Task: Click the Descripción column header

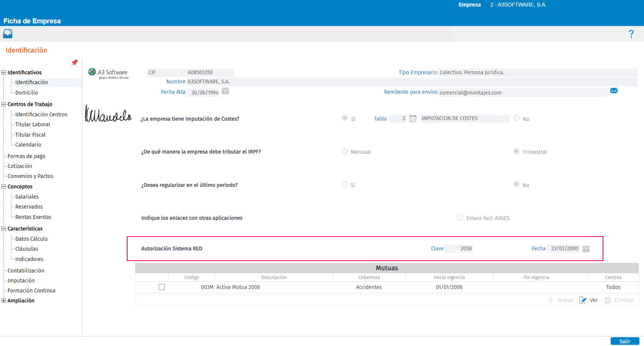Action: (x=274, y=277)
